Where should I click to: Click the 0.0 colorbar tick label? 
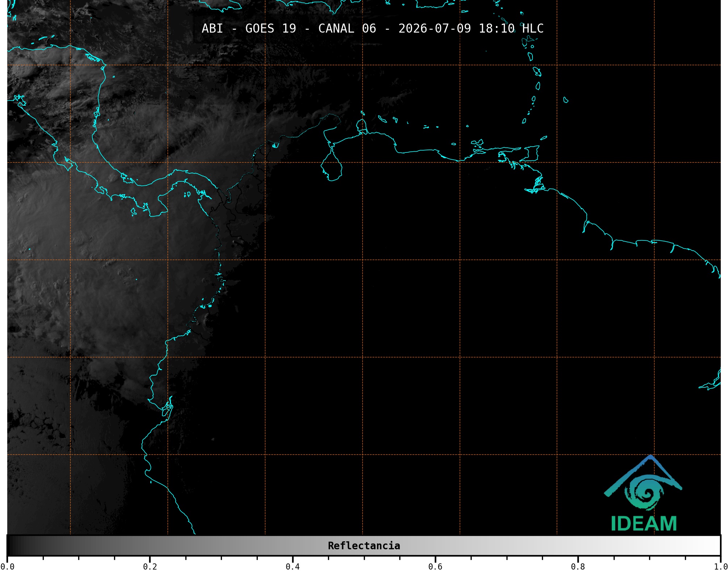click(7, 567)
